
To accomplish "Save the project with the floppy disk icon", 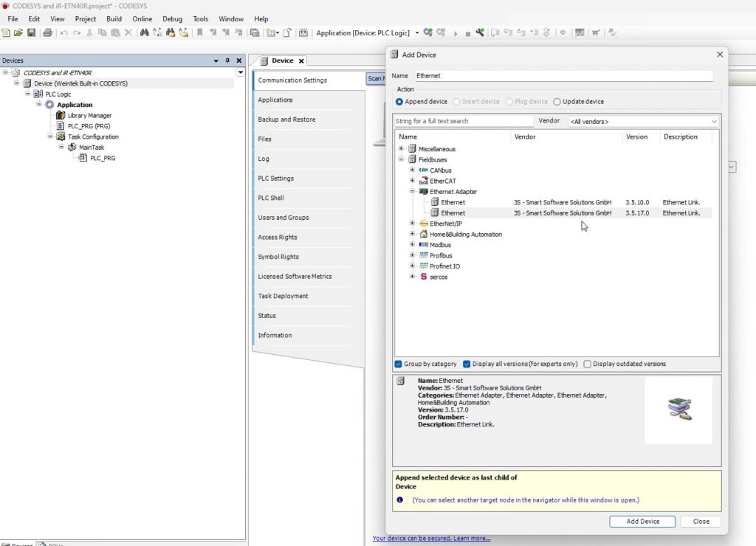I will [x=31, y=32].
